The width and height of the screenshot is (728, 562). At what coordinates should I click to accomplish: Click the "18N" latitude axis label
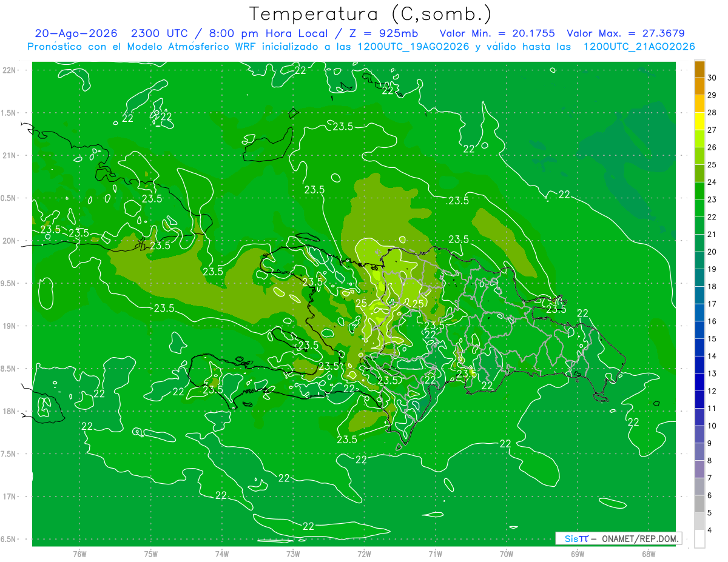click(10, 411)
